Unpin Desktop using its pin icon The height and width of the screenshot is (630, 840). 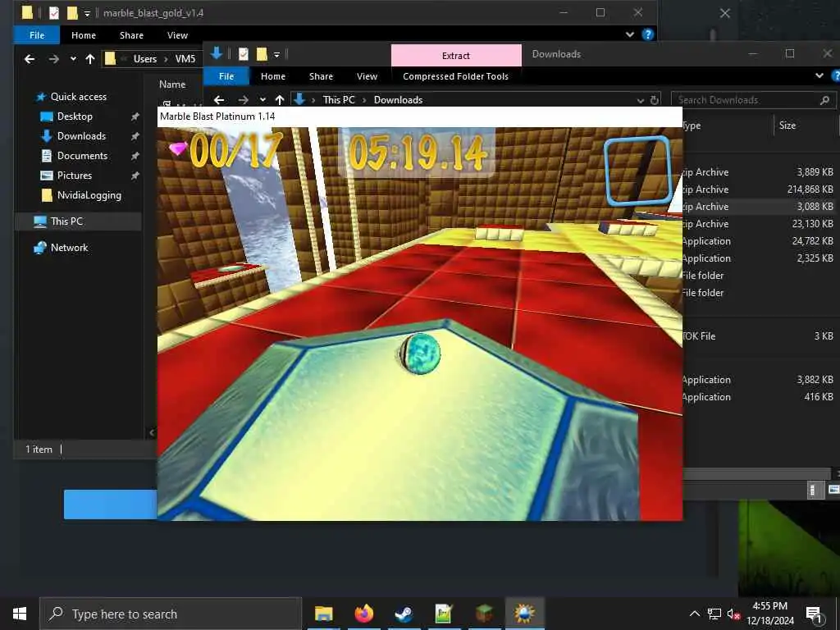pyautogui.click(x=135, y=116)
